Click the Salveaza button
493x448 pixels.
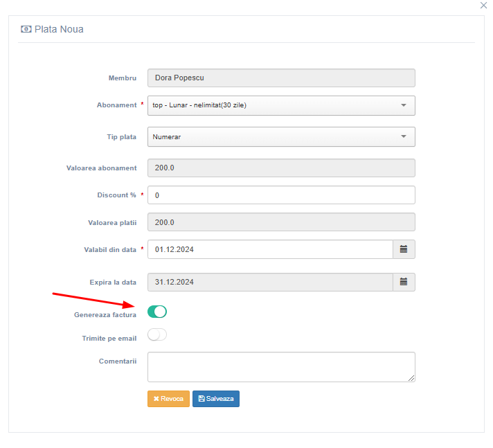216,399
